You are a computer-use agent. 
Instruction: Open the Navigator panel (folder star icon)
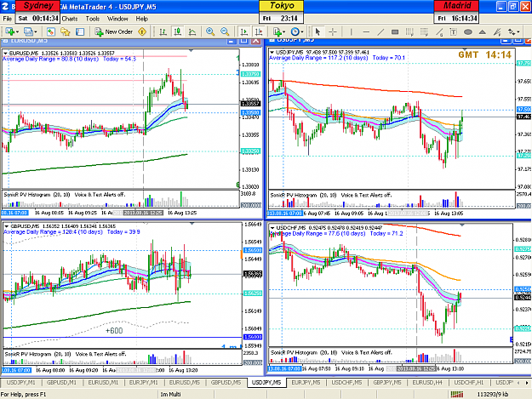[66, 31]
